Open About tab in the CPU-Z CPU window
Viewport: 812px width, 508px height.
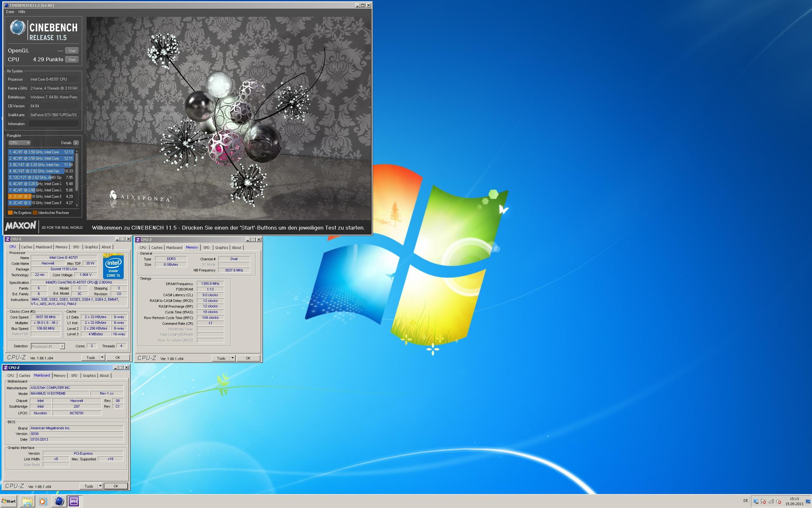pyautogui.click(x=106, y=247)
